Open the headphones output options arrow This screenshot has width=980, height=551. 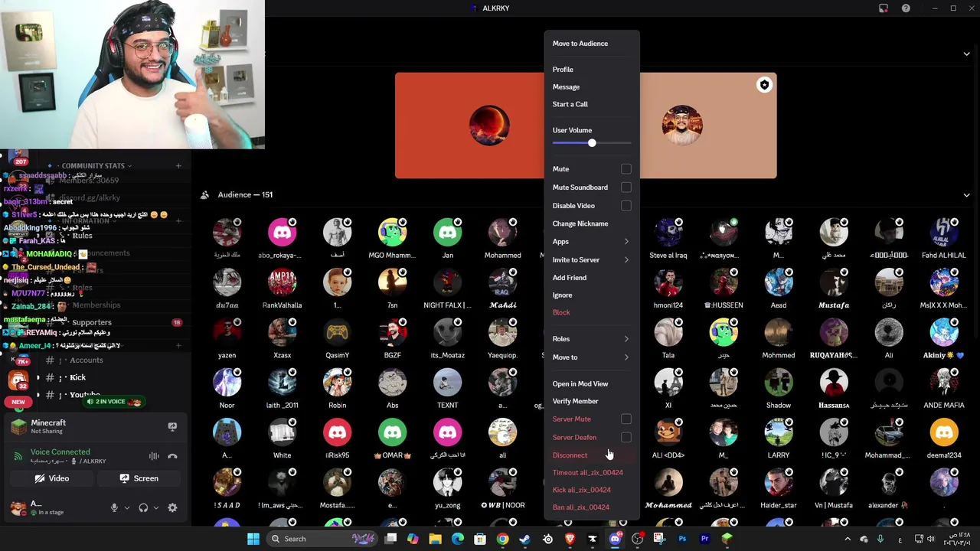click(156, 507)
